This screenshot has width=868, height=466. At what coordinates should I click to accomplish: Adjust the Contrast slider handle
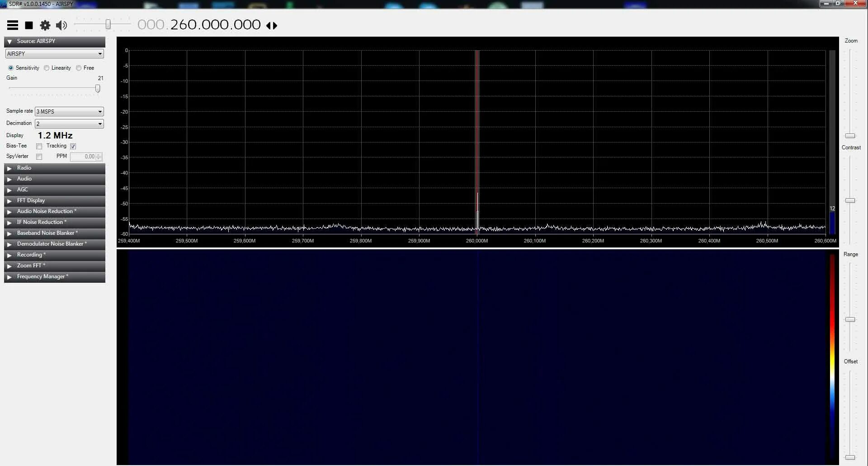(850, 200)
